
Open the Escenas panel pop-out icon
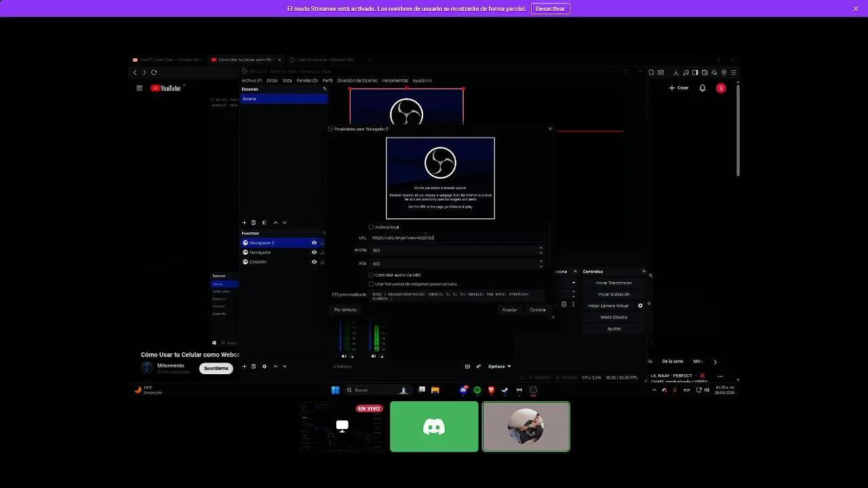coord(324,89)
